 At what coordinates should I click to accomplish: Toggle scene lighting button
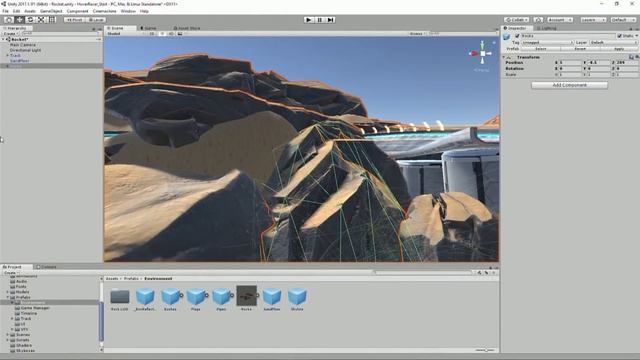point(162,33)
